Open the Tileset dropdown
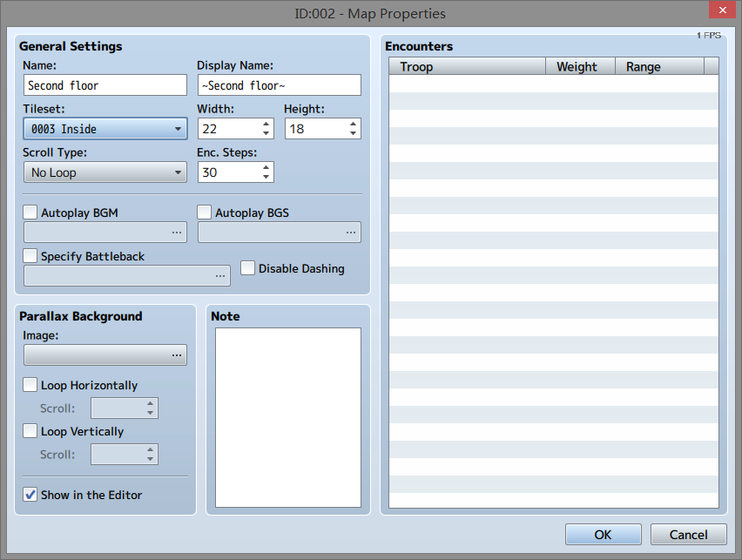 coord(105,129)
